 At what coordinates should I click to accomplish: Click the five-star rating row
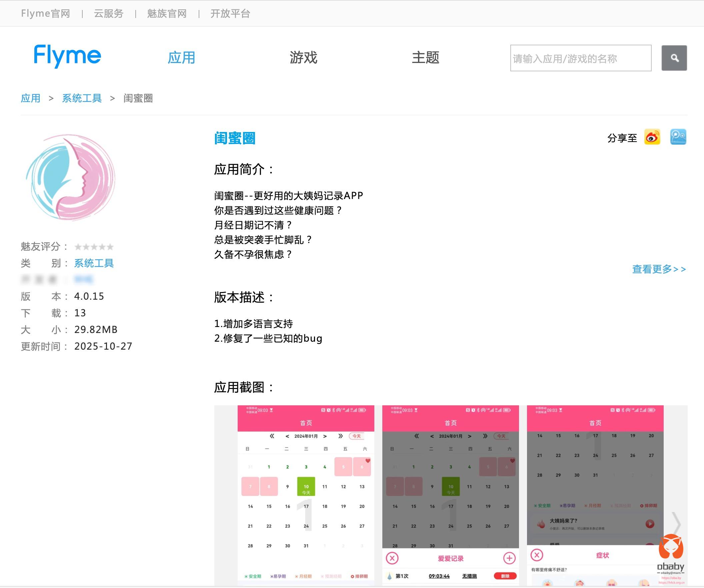(94, 247)
